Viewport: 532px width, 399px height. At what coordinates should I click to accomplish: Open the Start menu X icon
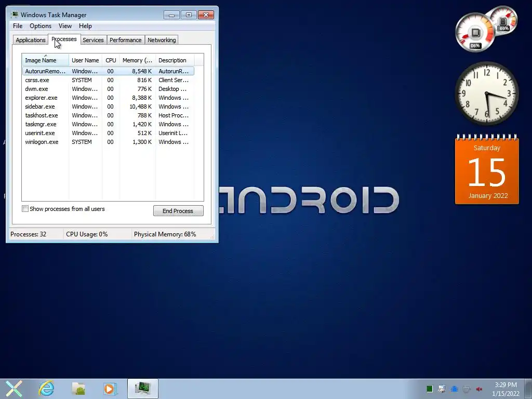click(14, 389)
